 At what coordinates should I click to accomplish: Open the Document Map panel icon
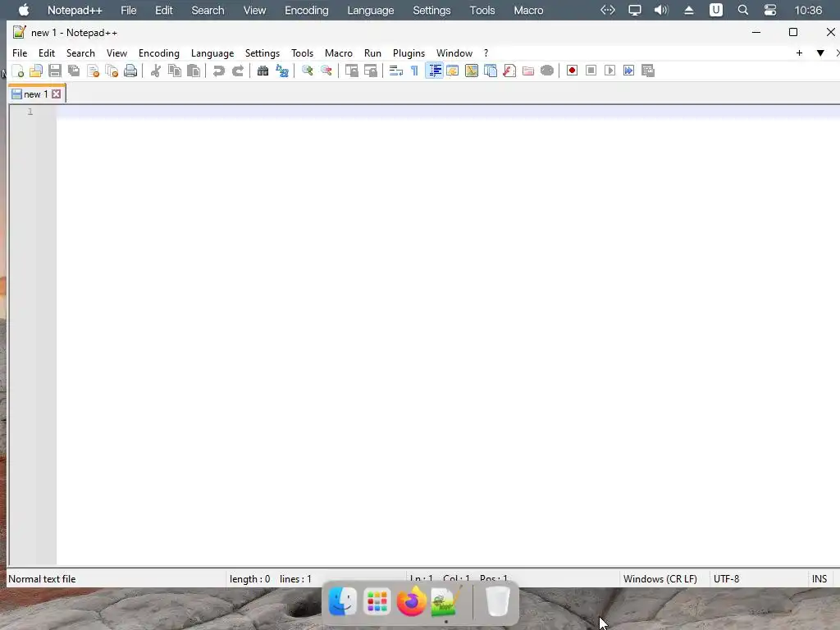472,71
